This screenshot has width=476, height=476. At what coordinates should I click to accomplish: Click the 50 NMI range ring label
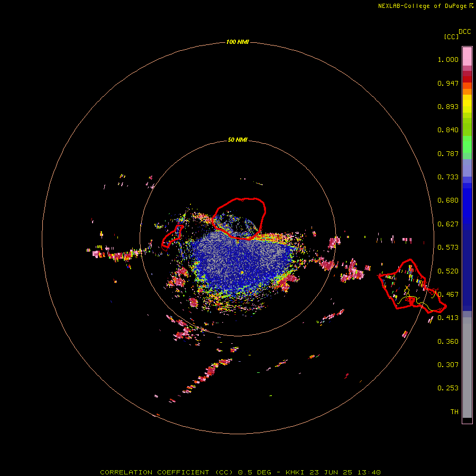click(x=237, y=140)
